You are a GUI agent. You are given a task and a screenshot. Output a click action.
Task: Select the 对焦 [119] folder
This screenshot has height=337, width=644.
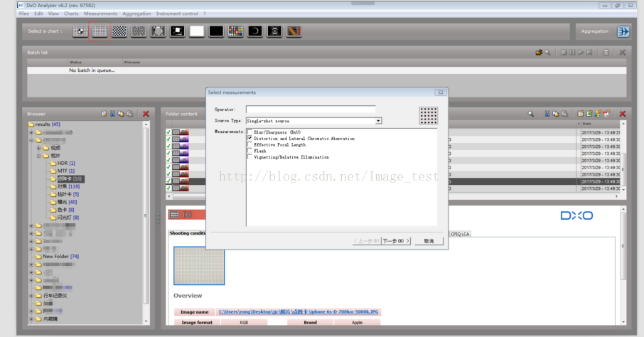tap(68, 186)
